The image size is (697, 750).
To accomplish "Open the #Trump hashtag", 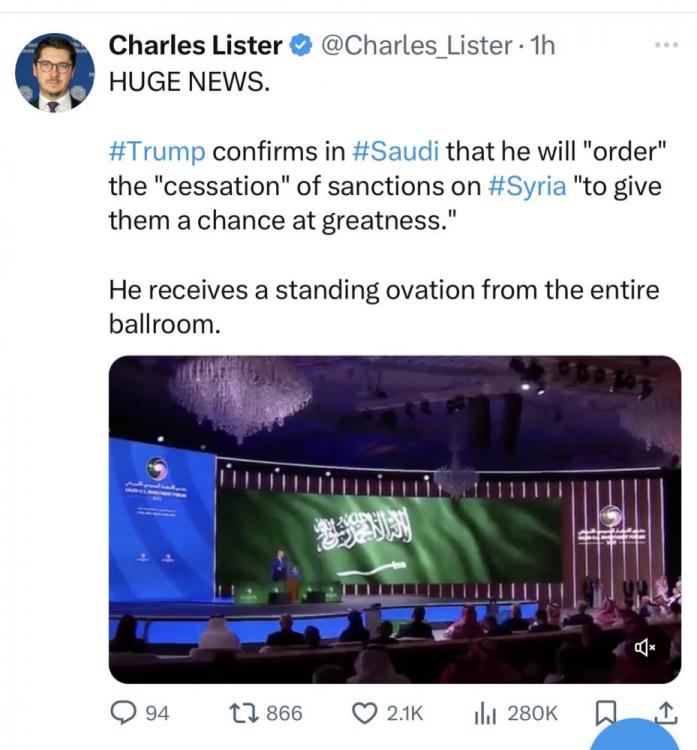I will pos(156,151).
